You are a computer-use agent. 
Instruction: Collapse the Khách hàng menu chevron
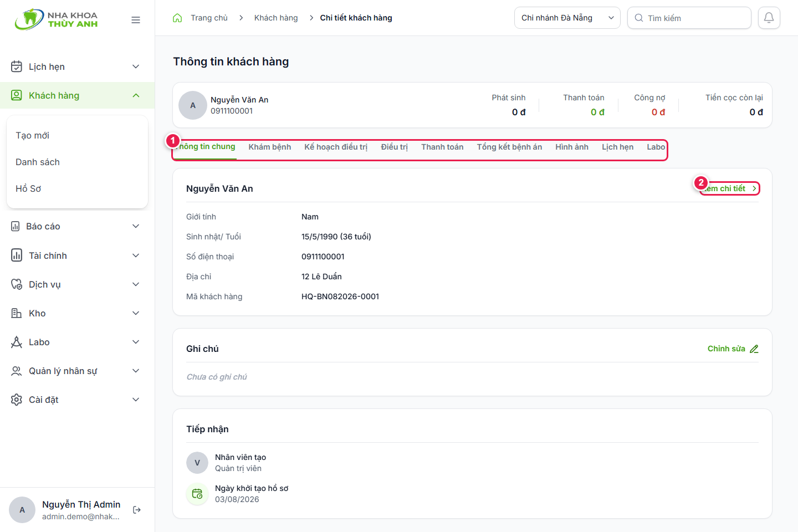136,95
